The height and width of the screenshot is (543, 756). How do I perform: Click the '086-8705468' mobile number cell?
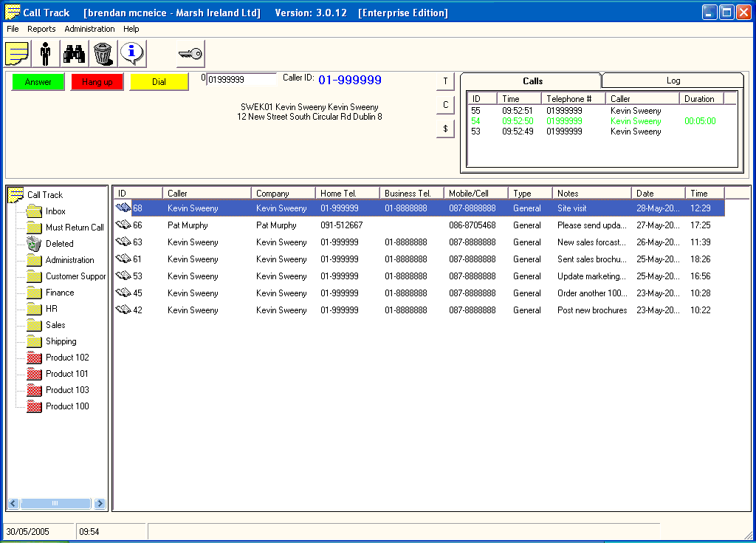[x=472, y=225]
